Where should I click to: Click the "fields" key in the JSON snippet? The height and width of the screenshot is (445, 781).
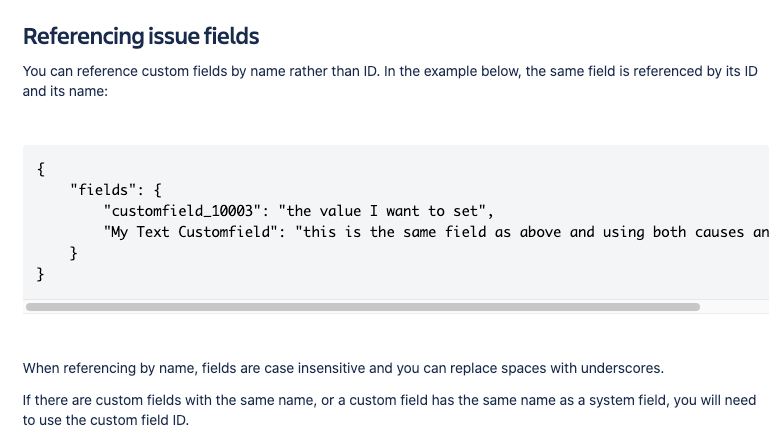[x=103, y=190]
